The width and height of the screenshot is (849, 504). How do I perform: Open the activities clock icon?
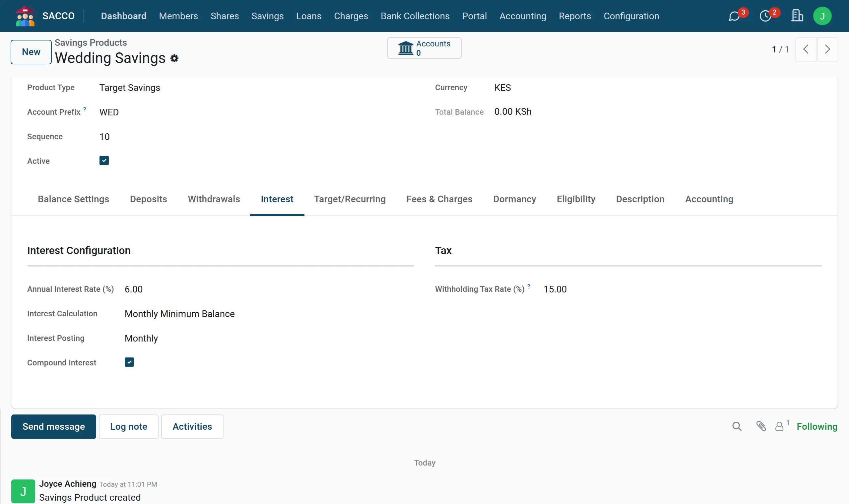pyautogui.click(x=765, y=16)
